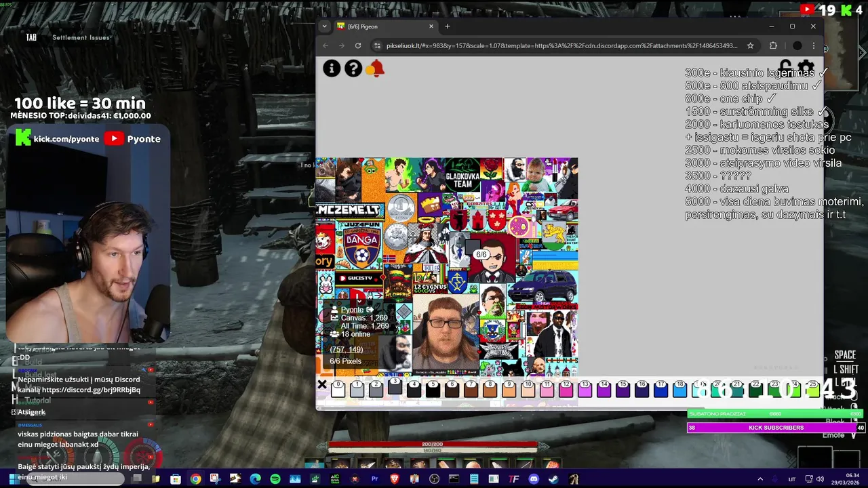This screenshot has width=868, height=488.
Task: Open Discord from the taskbar
Action: click(x=534, y=479)
